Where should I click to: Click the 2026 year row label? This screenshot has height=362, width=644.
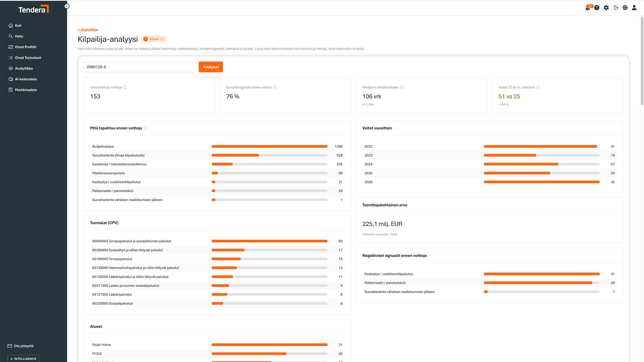(368, 182)
